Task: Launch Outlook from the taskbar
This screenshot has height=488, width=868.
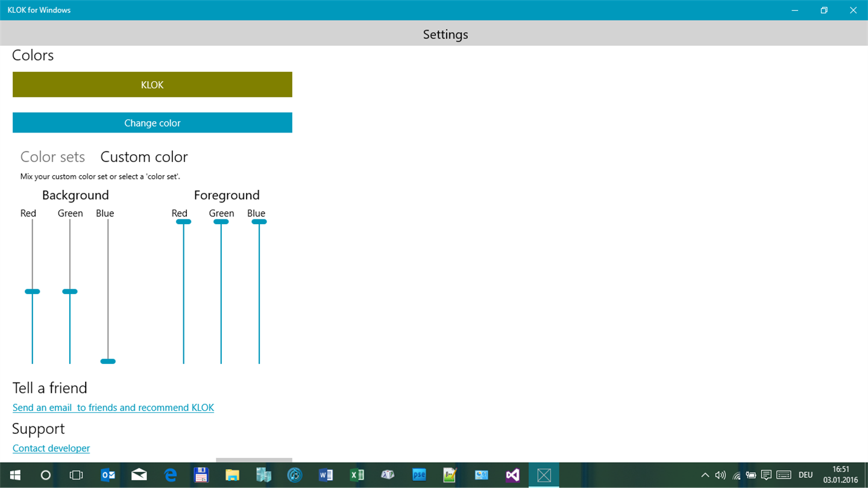Action: (108, 475)
